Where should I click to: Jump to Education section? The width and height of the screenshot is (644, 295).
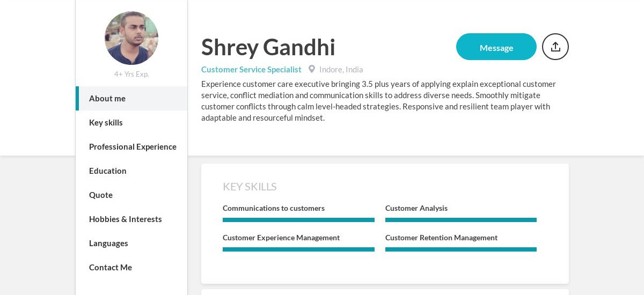(108, 171)
